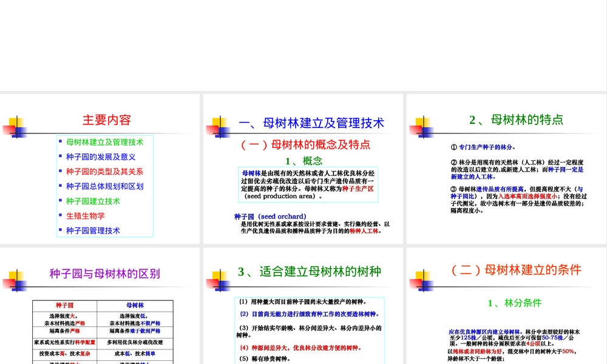Click item (2) 目前尚无能力进行细致育种工作
Image resolution: width=607 pixels, height=364 pixels.
[x=310, y=314]
